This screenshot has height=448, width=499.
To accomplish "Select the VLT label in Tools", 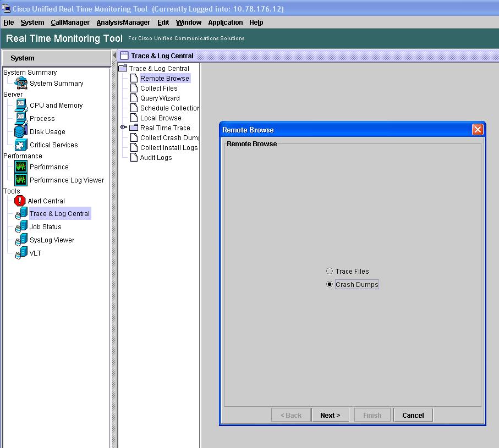I will point(35,253).
